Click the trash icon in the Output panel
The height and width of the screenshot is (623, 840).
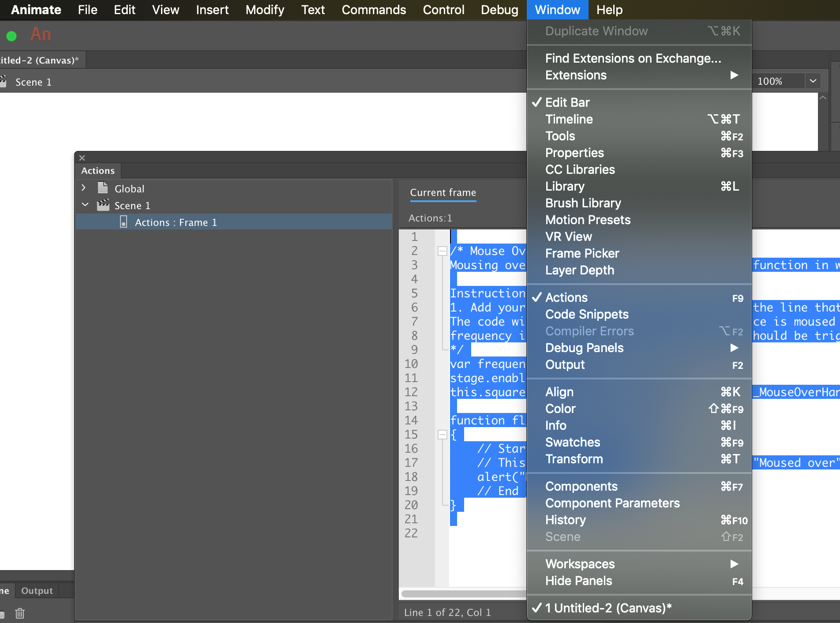point(20,613)
